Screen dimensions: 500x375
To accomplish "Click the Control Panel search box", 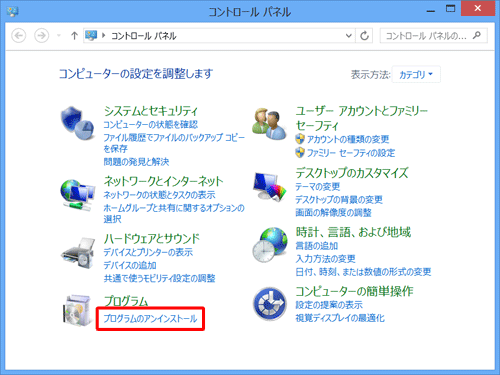I will (433, 35).
